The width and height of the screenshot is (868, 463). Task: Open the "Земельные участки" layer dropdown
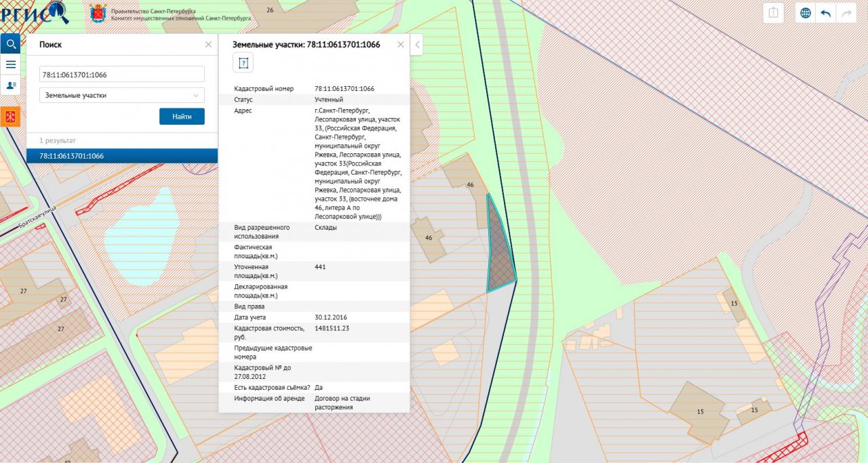[x=122, y=96]
